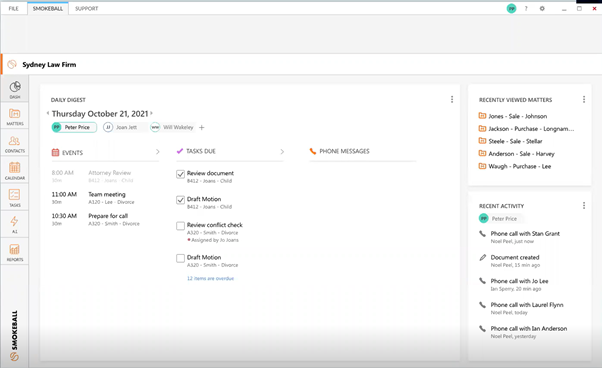Viewport: 602px width, 368px height.
Task: Open Jackson - Purchase - Longnam matter
Action: (531, 129)
